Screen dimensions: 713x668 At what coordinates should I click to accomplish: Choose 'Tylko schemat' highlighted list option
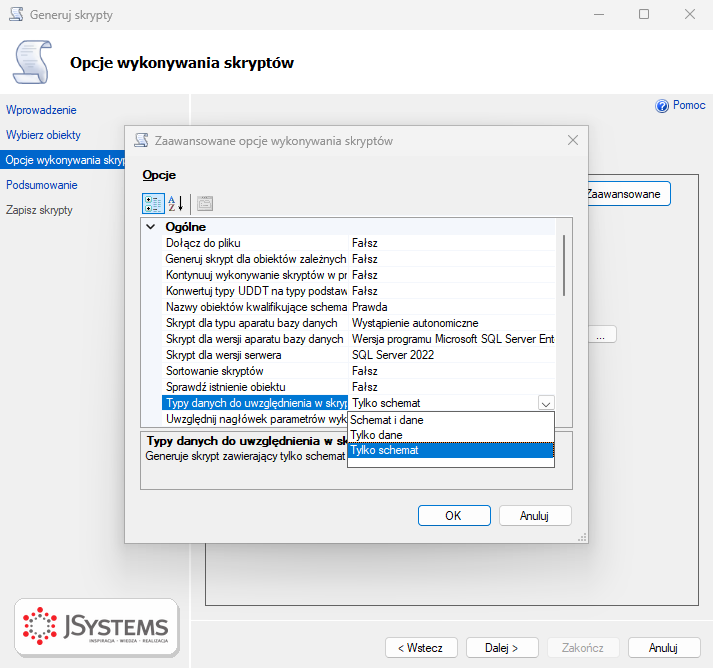coord(451,450)
